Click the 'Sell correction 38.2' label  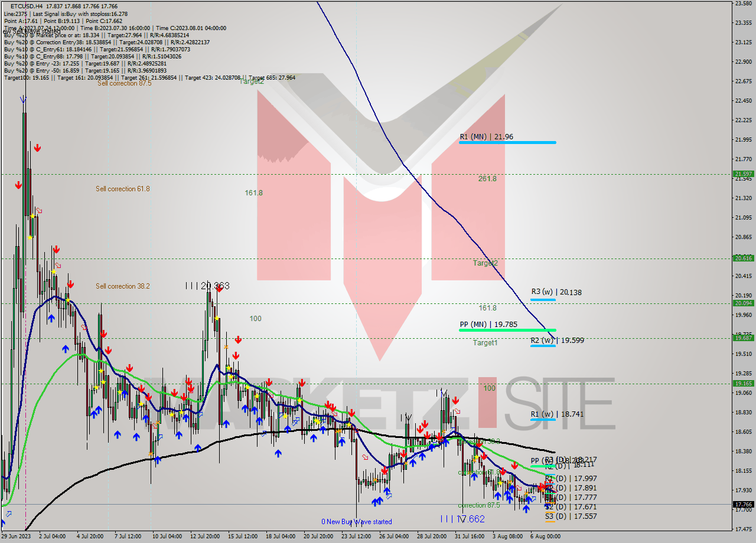point(124,286)
